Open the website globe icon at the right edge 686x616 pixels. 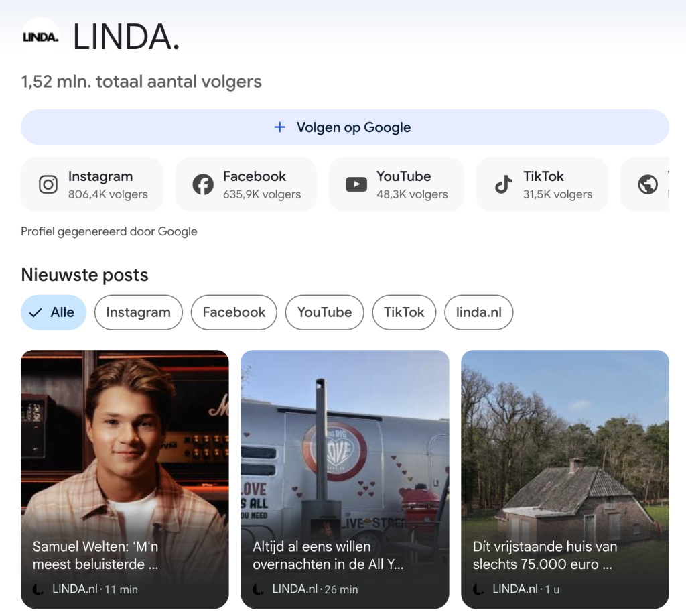(647, 184)
